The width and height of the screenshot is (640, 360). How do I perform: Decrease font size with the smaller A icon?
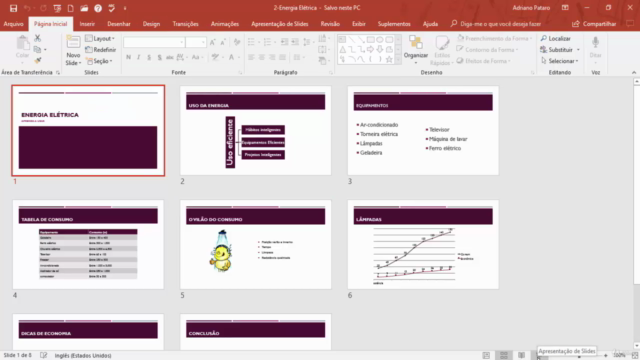point(223,42)
